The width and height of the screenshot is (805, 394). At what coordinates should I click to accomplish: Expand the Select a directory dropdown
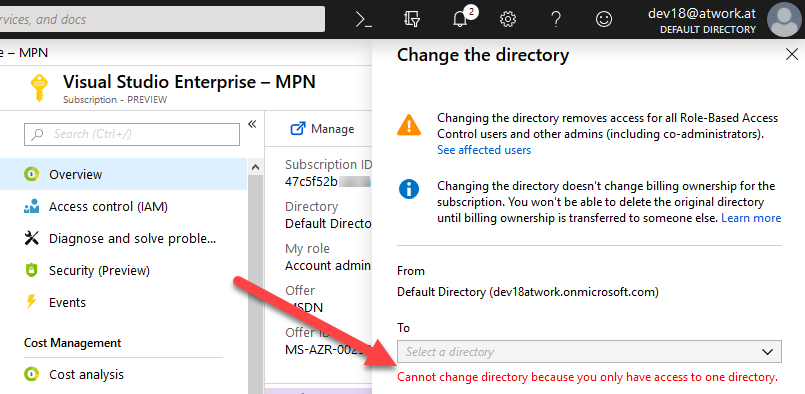(x=589, y=352)
